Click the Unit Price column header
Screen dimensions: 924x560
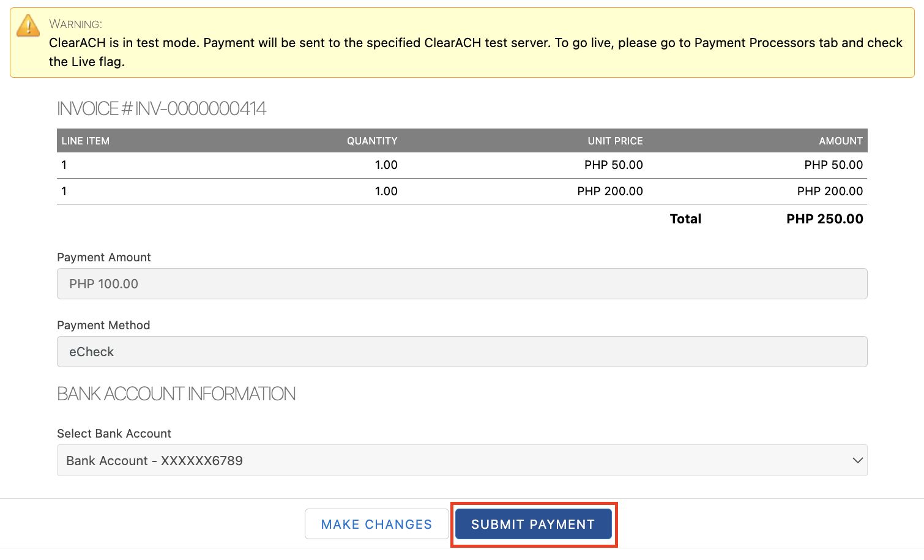tap(615, 141)
